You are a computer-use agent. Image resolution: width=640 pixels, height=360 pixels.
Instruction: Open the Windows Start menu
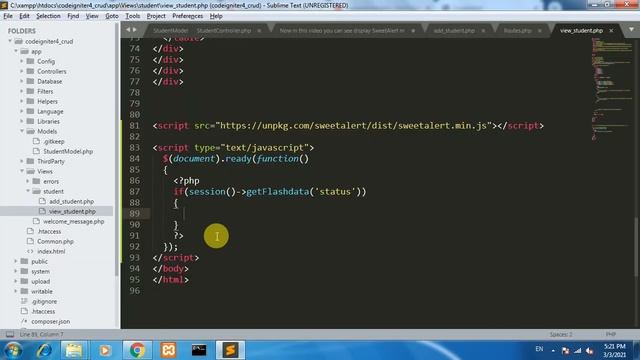pos(12,350)
